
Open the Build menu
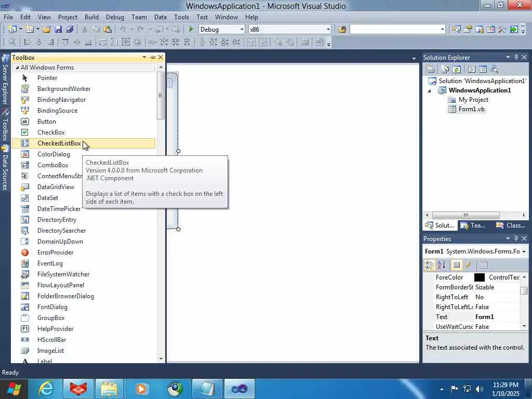tap(91, 17)
